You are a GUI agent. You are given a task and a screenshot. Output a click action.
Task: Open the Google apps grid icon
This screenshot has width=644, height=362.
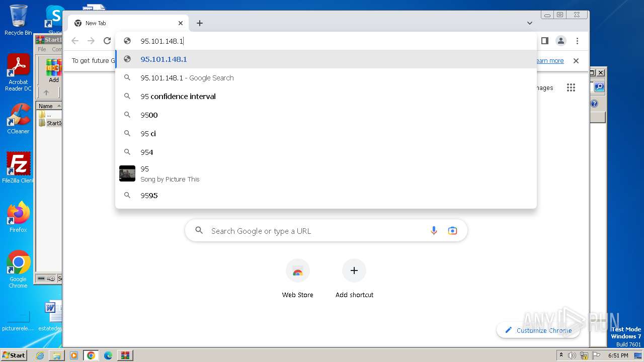571,88
